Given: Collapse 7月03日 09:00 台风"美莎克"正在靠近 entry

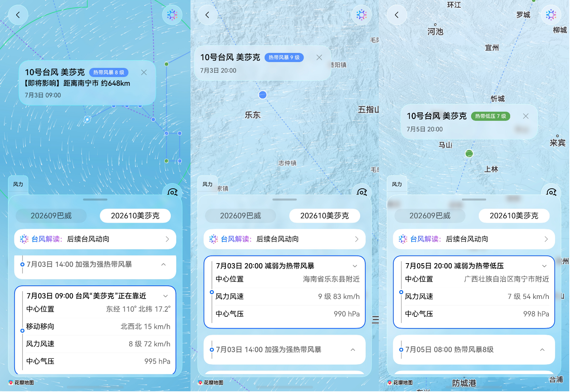Looking at the screenshot, I should tap(165, 296).
